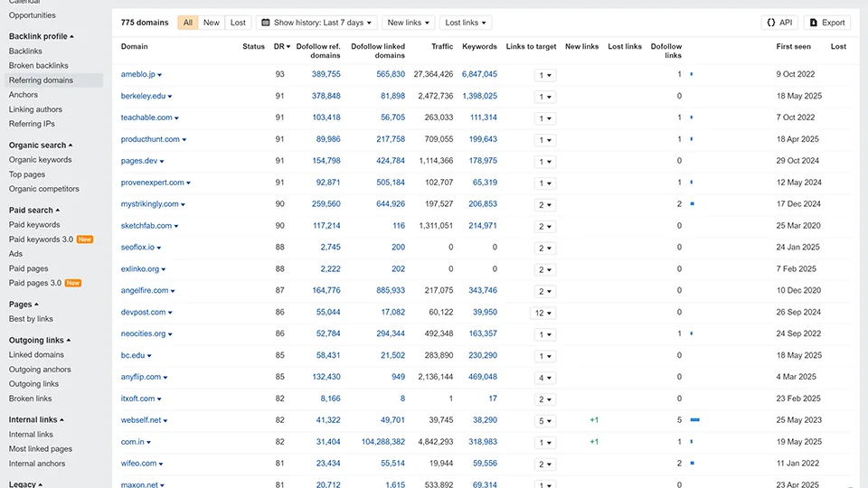Sort by the First seen column header

coord(793,46)
